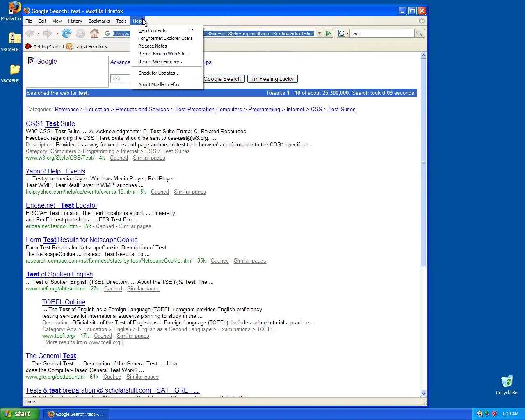The image size is (525, 420).
Task: Click the Firefox icon in the title bar
Action: (x=27, y=11)
